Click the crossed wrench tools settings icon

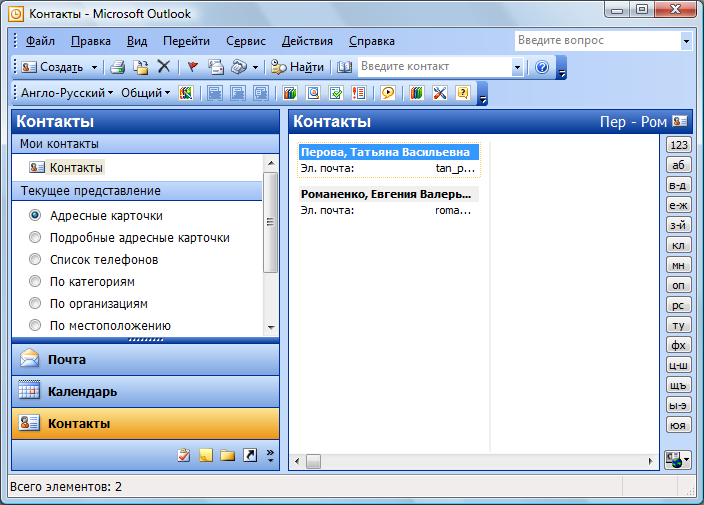pos(440,93)
